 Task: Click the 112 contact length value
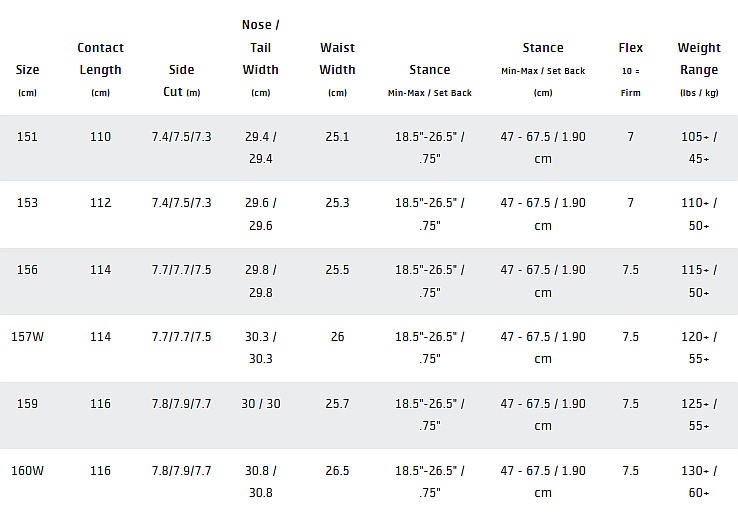click(x=100, y=203)
